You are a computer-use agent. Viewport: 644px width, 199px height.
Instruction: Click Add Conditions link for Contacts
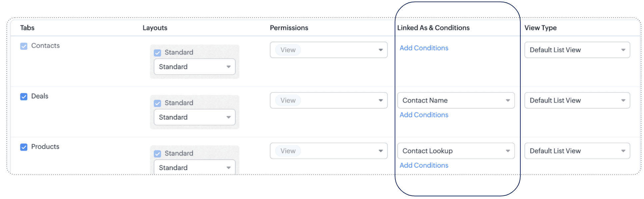click(424, 48)
